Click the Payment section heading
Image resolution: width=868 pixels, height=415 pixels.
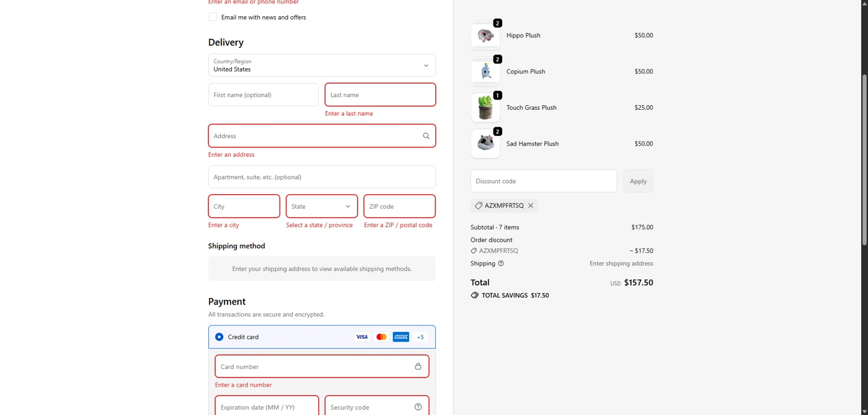click(x=227, y=302)
